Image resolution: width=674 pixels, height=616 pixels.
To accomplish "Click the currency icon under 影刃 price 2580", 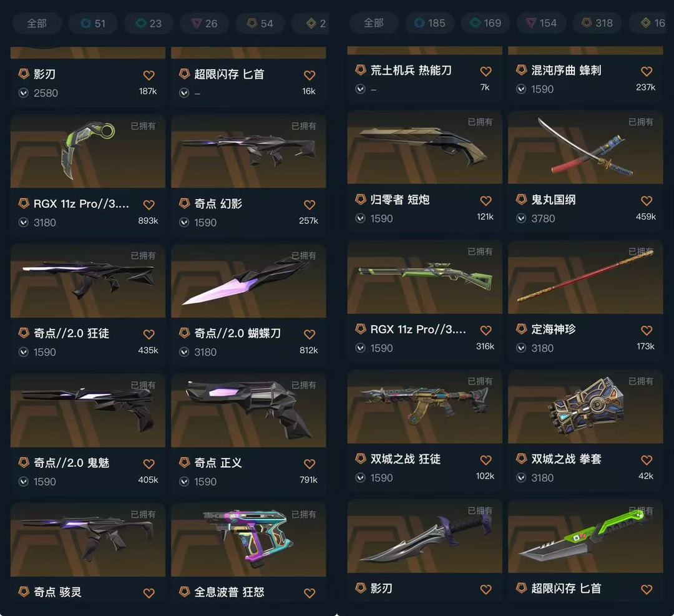I will (24, 93).
